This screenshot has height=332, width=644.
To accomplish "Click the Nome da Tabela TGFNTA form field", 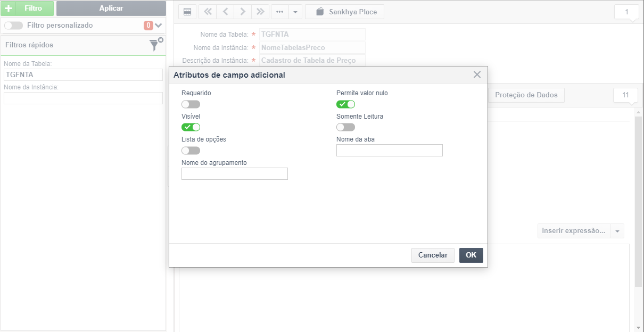I will (312, 35).
